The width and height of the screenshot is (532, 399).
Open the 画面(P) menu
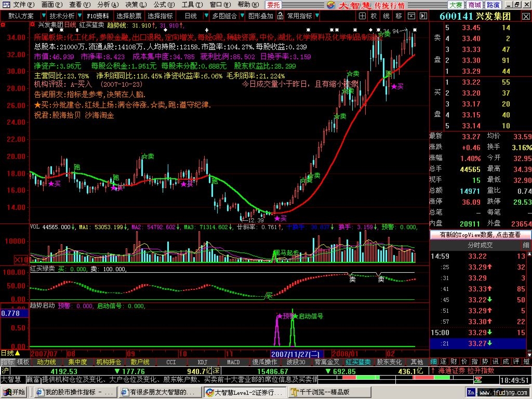[51, 5]
